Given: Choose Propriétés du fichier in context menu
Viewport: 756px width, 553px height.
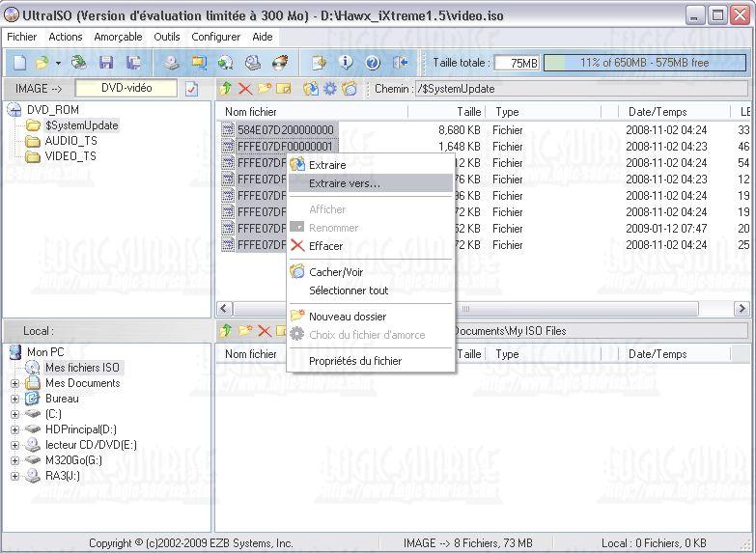Looking at the screenshot, I should pyautogui.click(x=371, y=361).
